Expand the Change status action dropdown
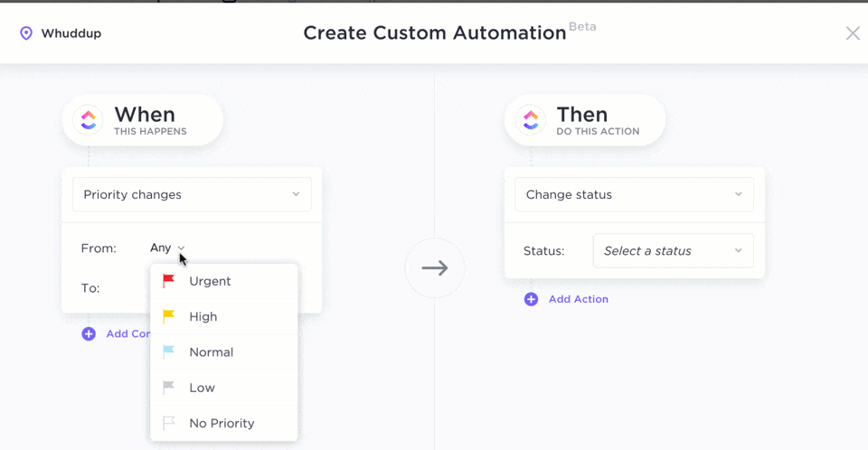The height and width of the screenshot is (450, 868). 634,194
